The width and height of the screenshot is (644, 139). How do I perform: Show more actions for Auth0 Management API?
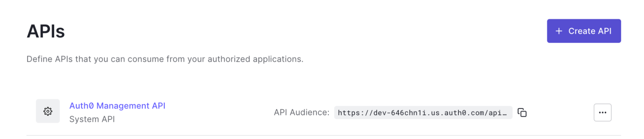(602, 113)
